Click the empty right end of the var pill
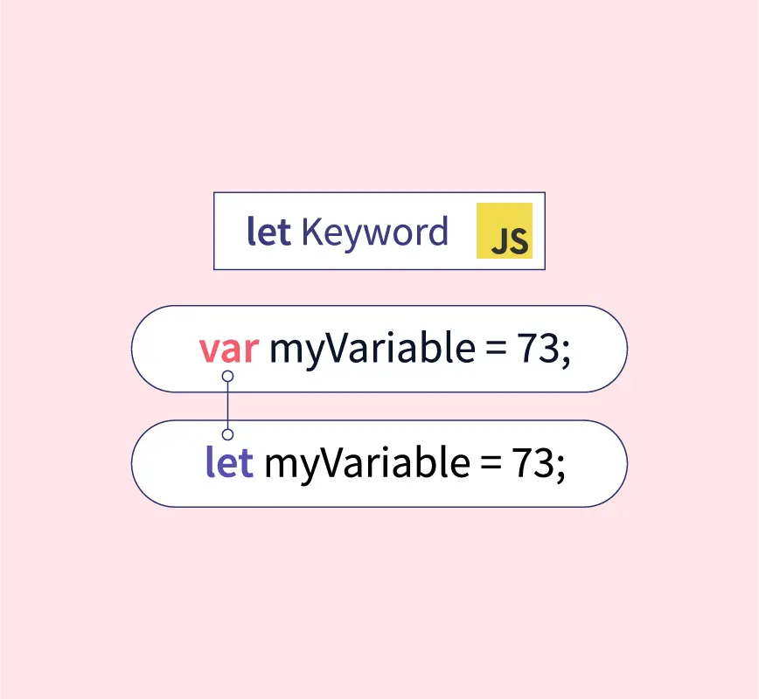Viewport: 759px width, 700px height. pyautogui.click(x=602, y=349)
